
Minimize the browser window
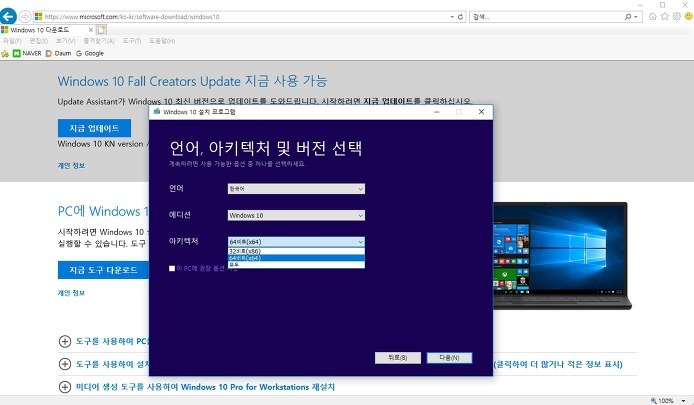pos(640,4)
